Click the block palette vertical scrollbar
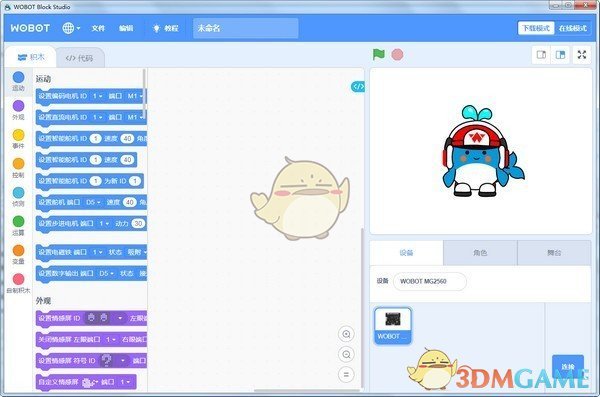Image resolution: width=600 pixels, height=397 pixels. coord(144,95)
